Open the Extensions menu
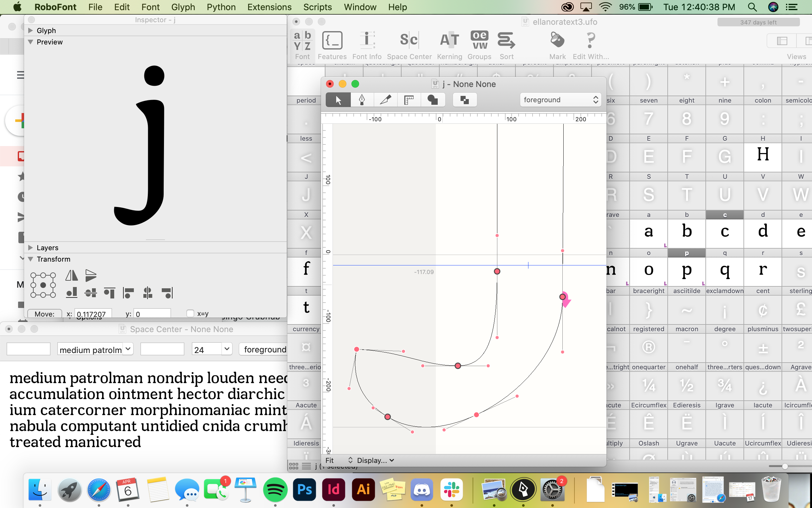Viewport: 812px width, 508px height. point(269,7)
